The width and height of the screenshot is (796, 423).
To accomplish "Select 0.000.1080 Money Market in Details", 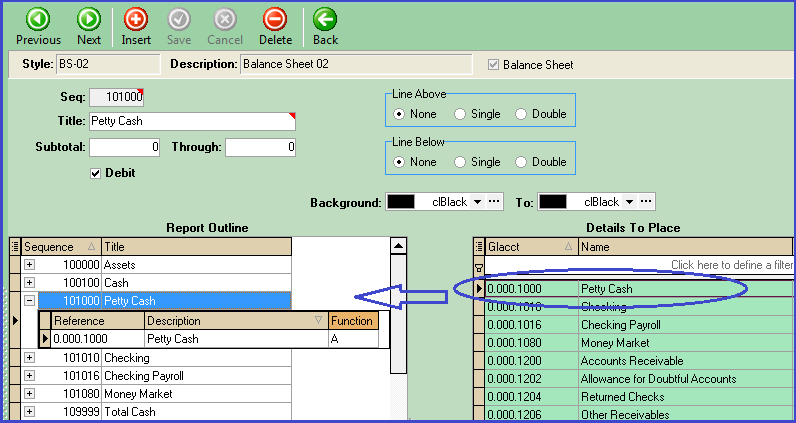I will coord(639,343).
